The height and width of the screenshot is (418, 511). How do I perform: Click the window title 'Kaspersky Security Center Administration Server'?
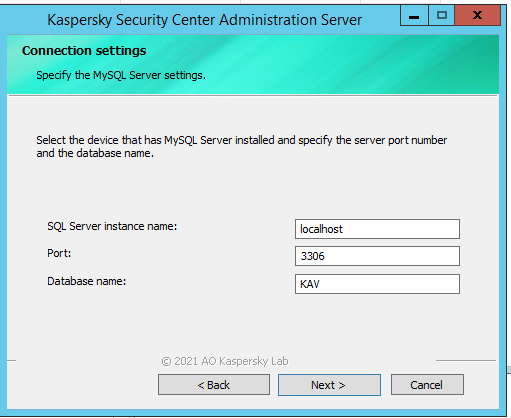[204, 20]
